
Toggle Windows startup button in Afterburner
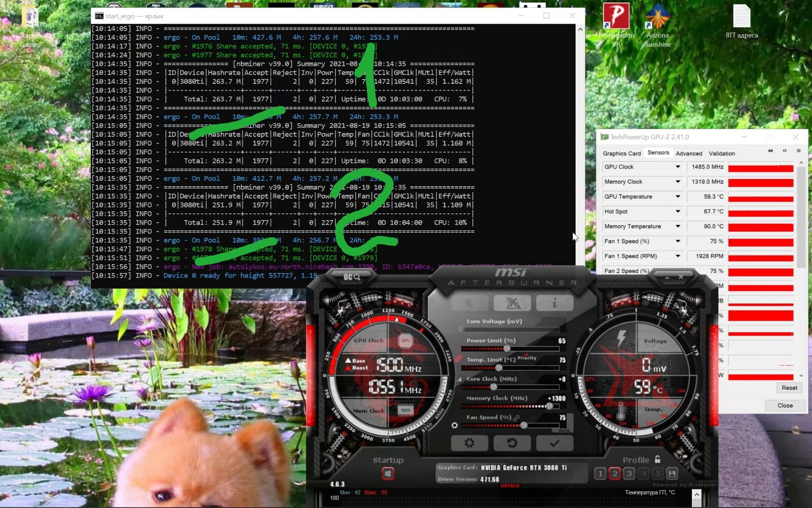pyautogui.click(x=388, y=473)
